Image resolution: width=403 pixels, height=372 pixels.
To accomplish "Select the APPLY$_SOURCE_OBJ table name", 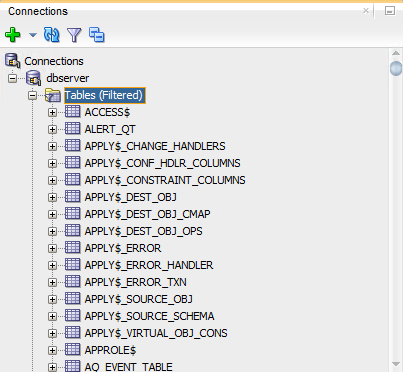I will (x=138, y=299).
